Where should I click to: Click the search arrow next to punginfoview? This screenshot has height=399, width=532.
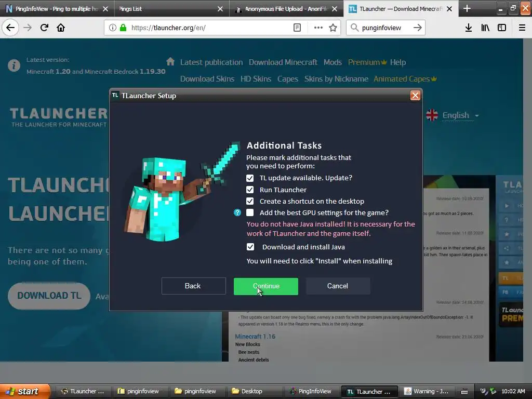pyautogui.click(x=418, y=28)
